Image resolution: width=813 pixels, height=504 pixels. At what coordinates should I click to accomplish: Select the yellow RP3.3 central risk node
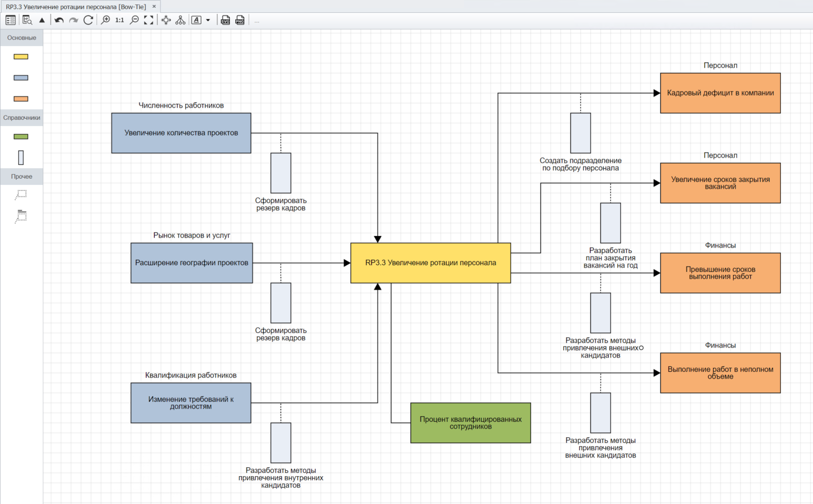click(x=430, y=263)
